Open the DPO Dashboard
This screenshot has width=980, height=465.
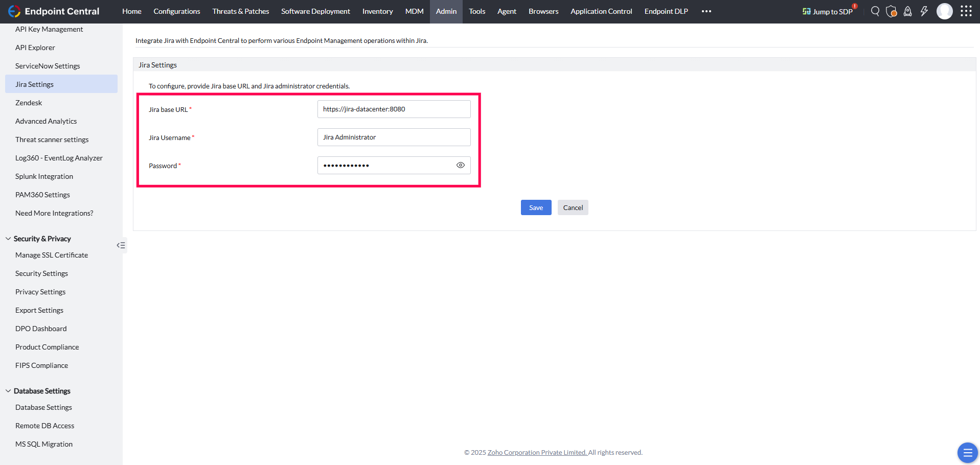pos(41,329)
